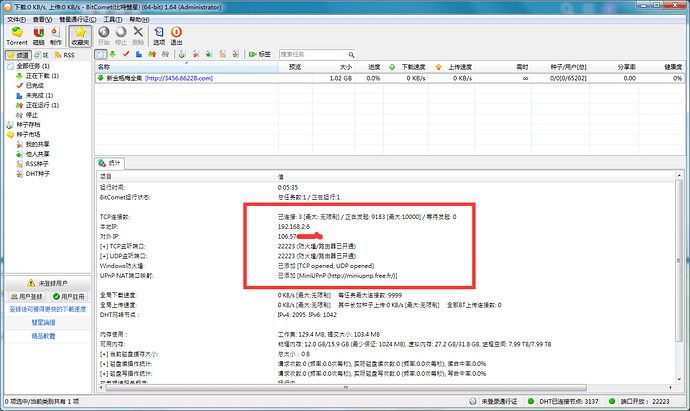Image resolution: width=690 pixels, height=411 pixels.
Task: Open 选项 options from the toolbar
Action: [x=158, y=36]
